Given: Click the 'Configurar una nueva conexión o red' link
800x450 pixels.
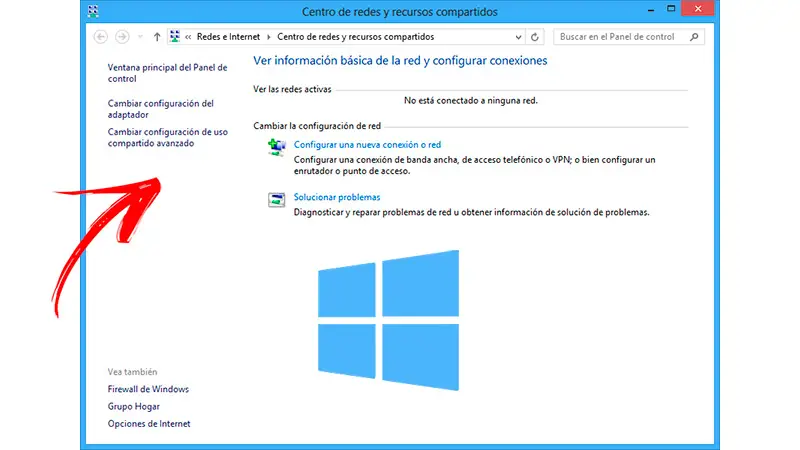Looking at the screenshot, I should (x=367, y=145).
